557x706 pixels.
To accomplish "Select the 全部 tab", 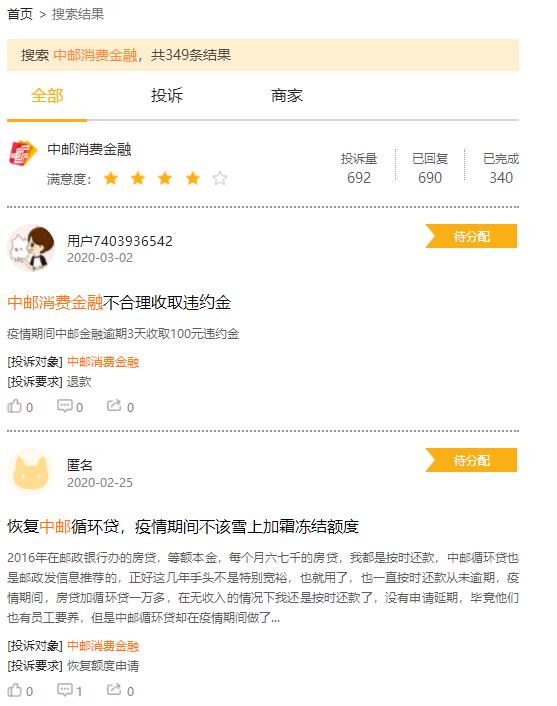I will 47,95.
